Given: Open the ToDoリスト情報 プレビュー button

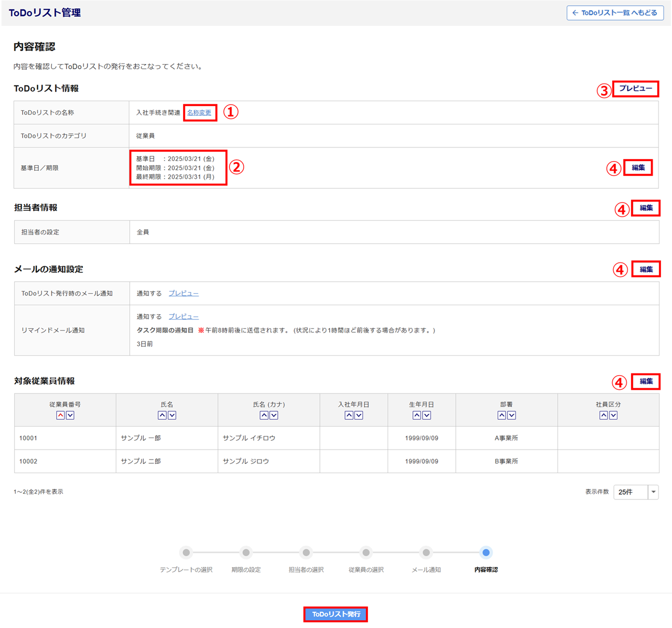Looking at the screenshot, I should (635, 89).
